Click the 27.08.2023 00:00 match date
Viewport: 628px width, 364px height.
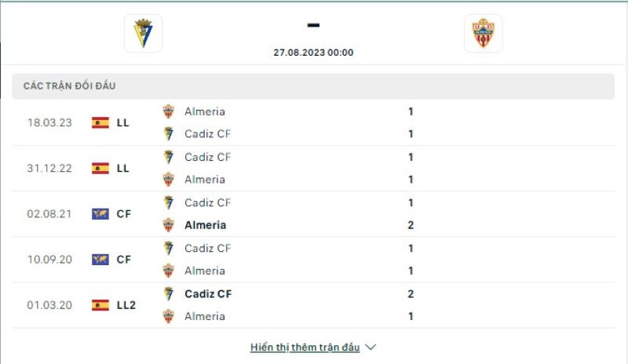coord(313,53)
